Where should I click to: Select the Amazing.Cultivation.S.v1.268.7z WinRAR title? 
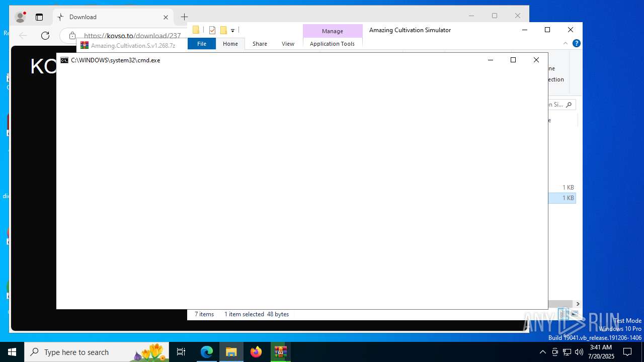(133, 45)
